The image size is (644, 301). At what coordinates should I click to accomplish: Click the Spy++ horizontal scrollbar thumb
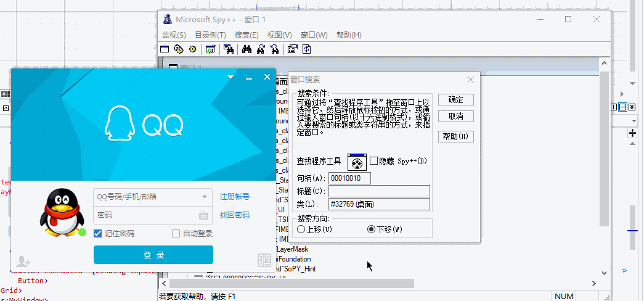tap(291, 283)
